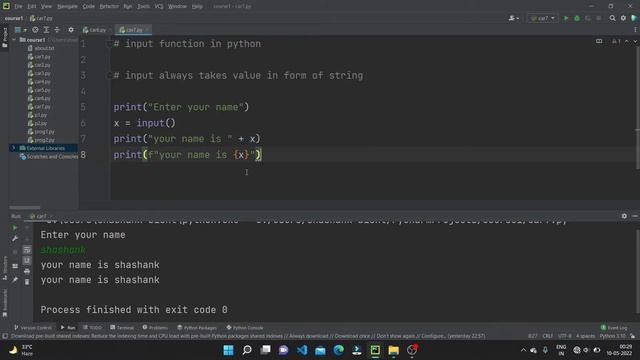Image resolution: width=640 pixels, height=360 pixels.
Task: Open the Version Control tab
Action: pyautogui.click(x=33, y=327)
